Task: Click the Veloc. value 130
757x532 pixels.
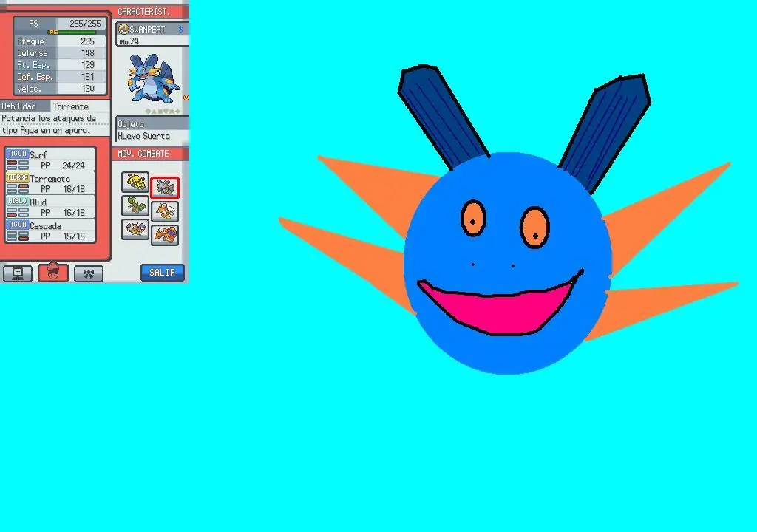Action: coord(87,89)
